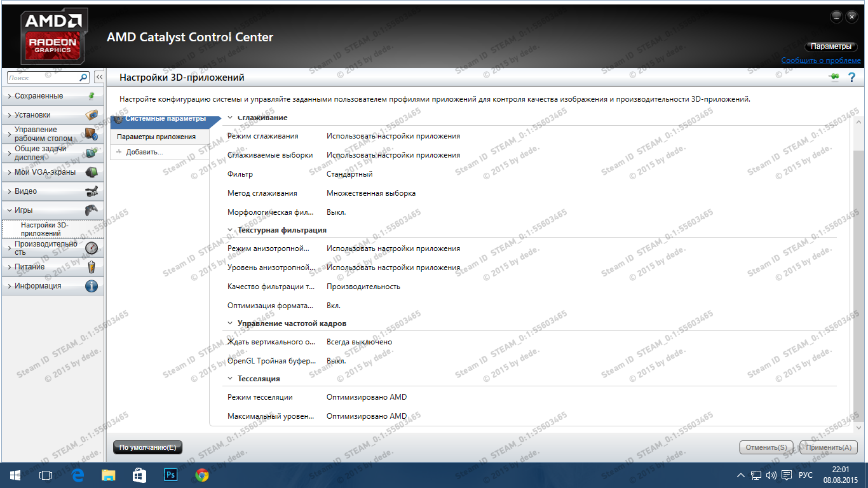Expand the Сохраненные sidebar category
The width and height of the screenshot is (868, 488).
(x=52, y=96)
